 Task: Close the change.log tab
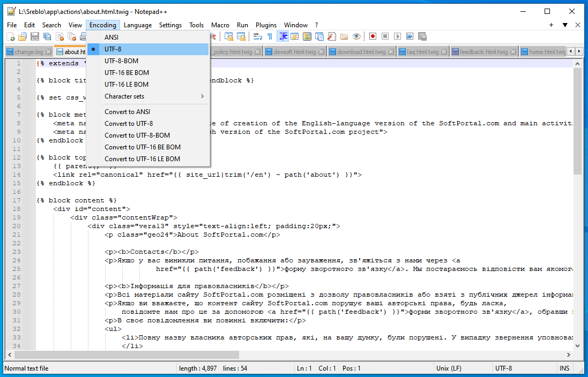pyautogui.click(x=48, y=52)
